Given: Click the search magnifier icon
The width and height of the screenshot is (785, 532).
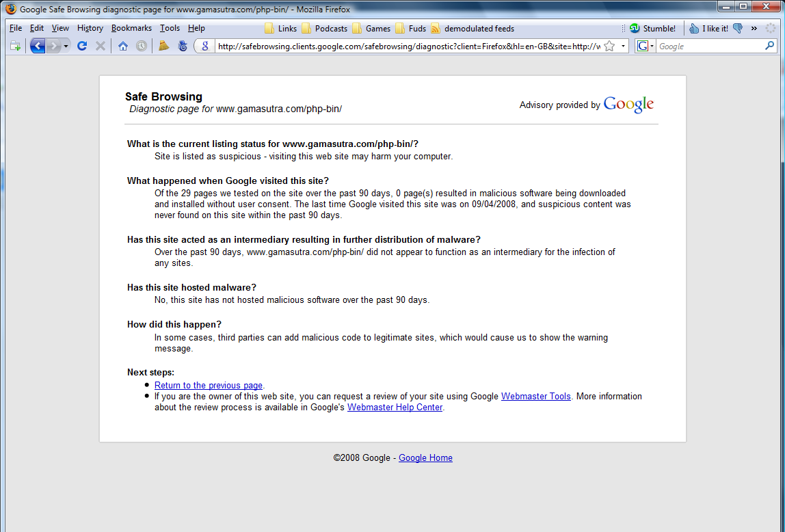Looking at the screenshot, I should tap(769, 46).
